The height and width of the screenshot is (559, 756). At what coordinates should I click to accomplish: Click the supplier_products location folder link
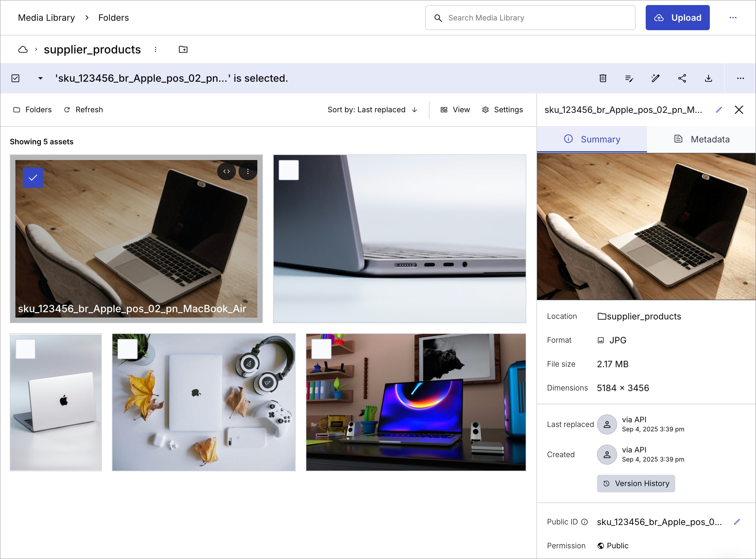coord(639,316)
